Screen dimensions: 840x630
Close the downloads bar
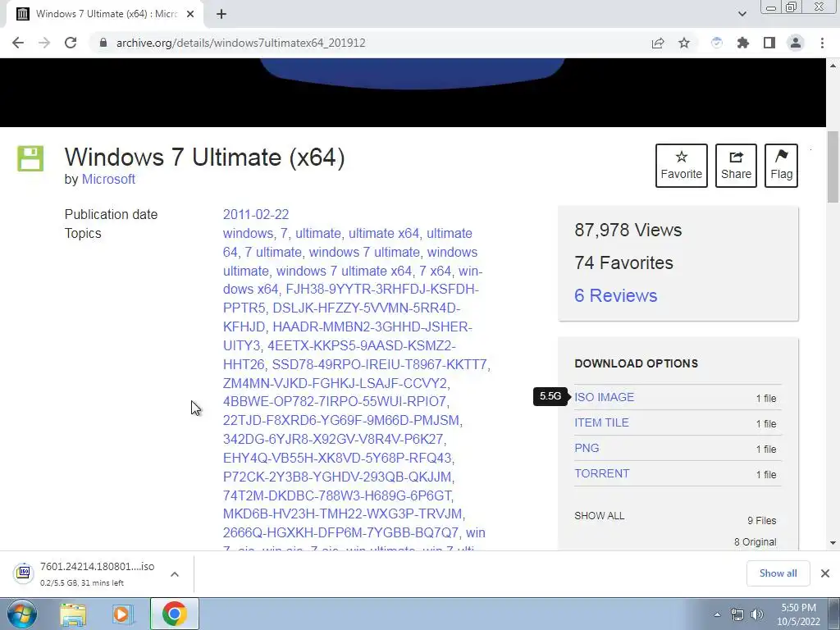(825, 573)
